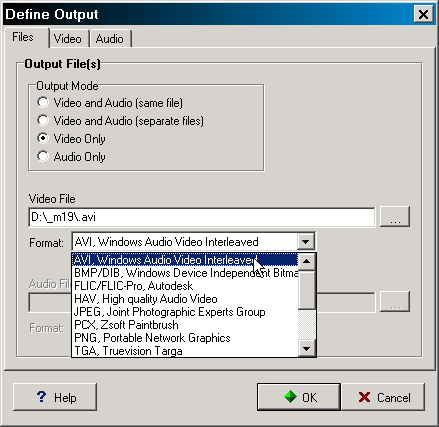Choose FLIC/FLIC-Pro, Autodesk format

point(185,286)
